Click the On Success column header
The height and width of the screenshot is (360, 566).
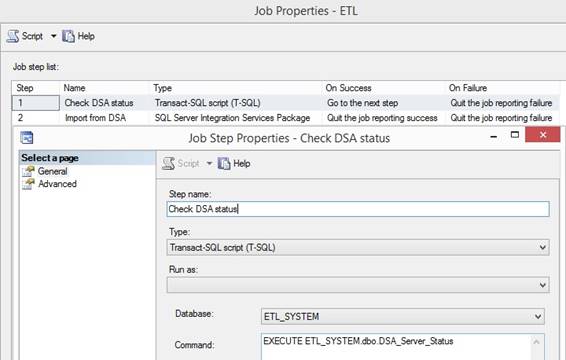pyautogui.click(x=348, y=88)
